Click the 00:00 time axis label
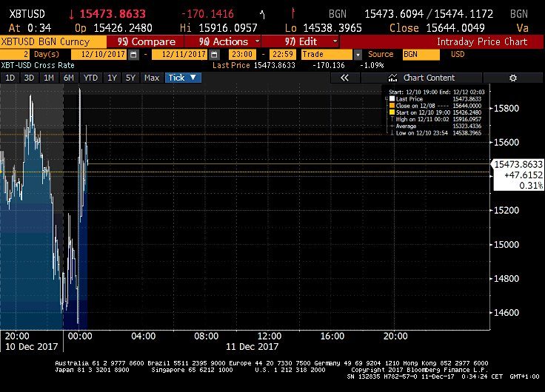This screenshot has width=545, height=392. 80,336
